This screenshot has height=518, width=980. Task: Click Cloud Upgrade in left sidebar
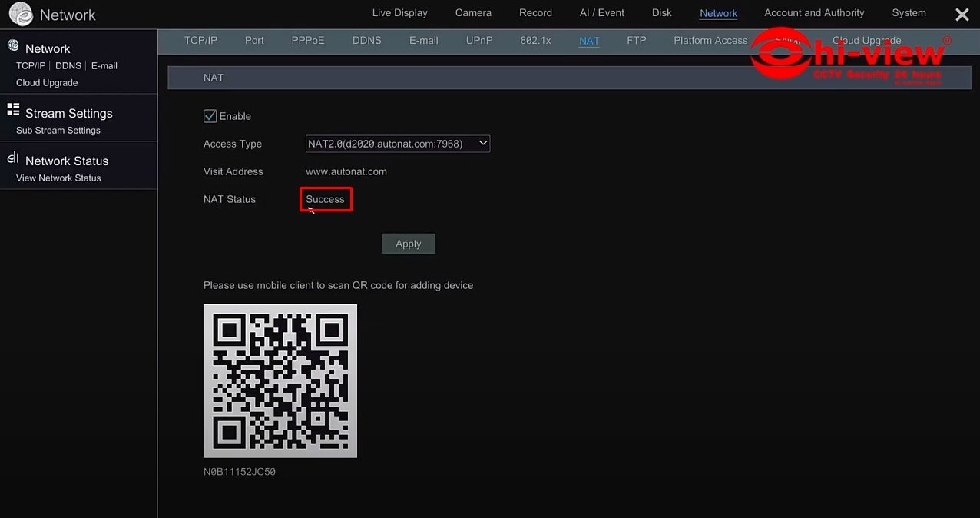(47, 83)
